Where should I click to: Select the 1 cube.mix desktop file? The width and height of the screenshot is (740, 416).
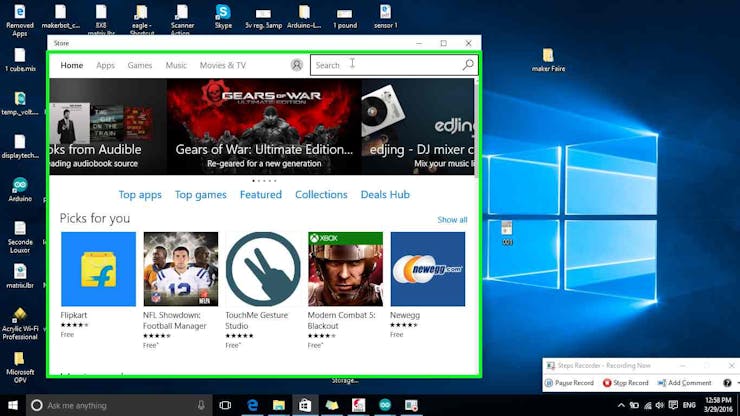(20, 60)
